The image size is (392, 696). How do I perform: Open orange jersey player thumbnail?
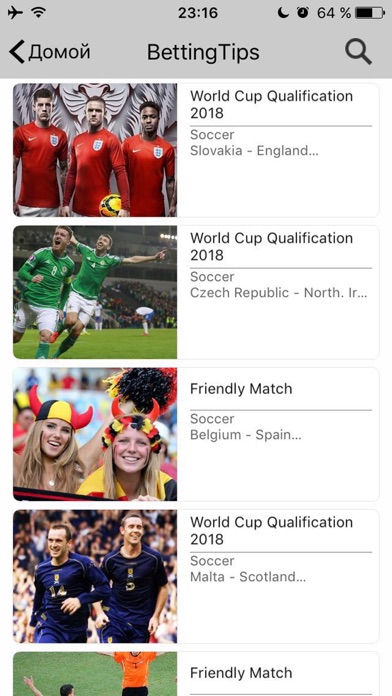[95, 674]
